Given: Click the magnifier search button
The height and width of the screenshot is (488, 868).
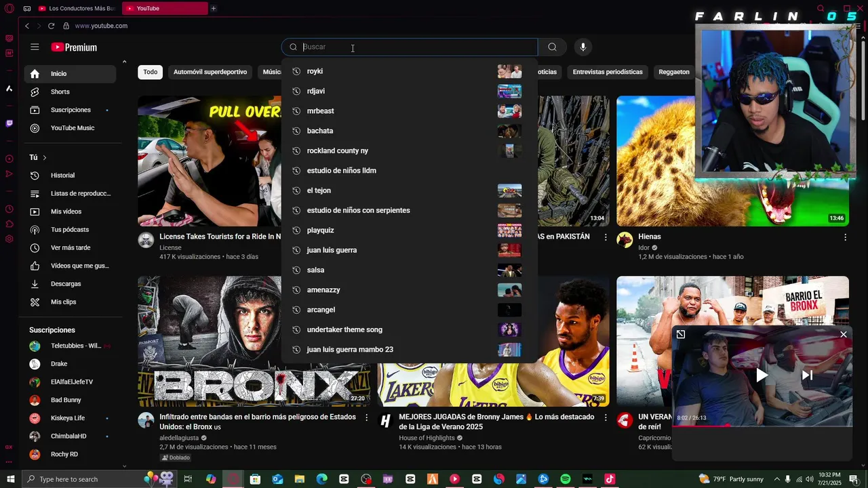Looking at the screenshot, I should (x=552, y=47).
